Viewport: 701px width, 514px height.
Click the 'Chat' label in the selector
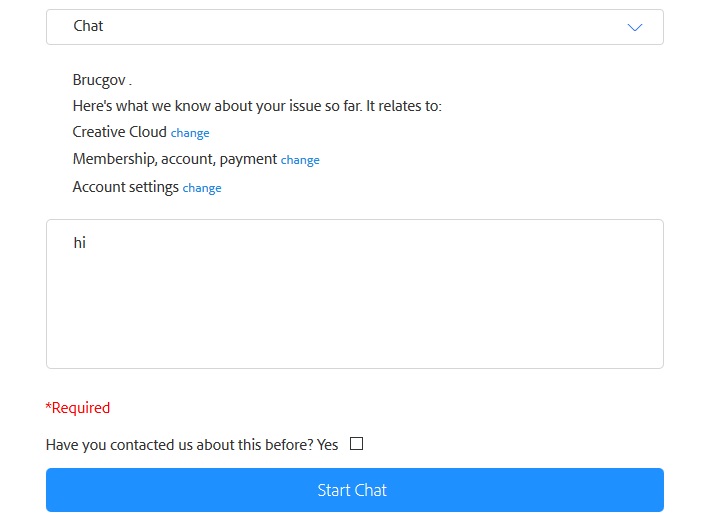pyautogui.click(x=88, y=26)
